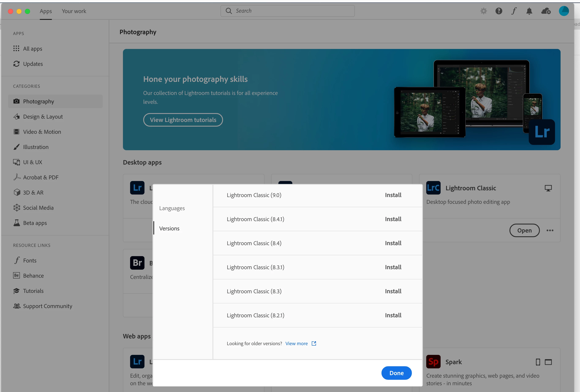Click the settings gear icon
The image size is (580, 392).
tap(483, 11)
